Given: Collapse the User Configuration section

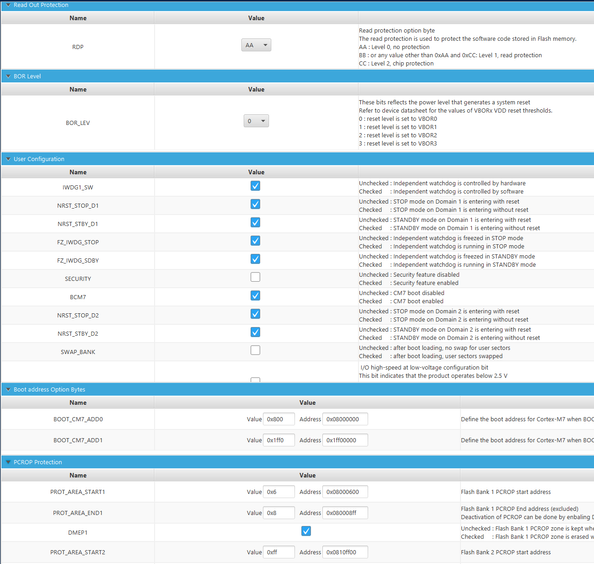Looking at the screenshot, I should tap(8, 159).
